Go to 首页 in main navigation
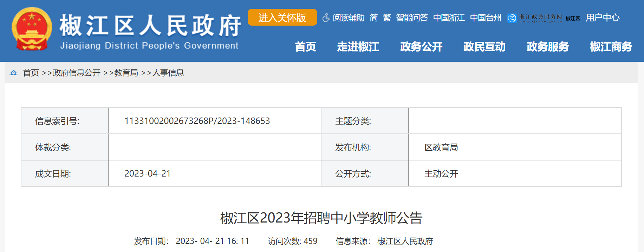 [305, 47]
